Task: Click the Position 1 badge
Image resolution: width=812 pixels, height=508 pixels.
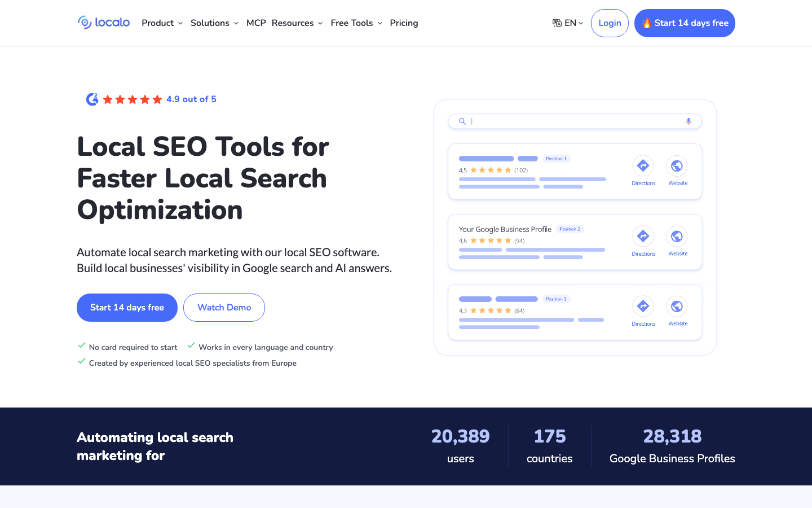Action: tap(556, 159)
